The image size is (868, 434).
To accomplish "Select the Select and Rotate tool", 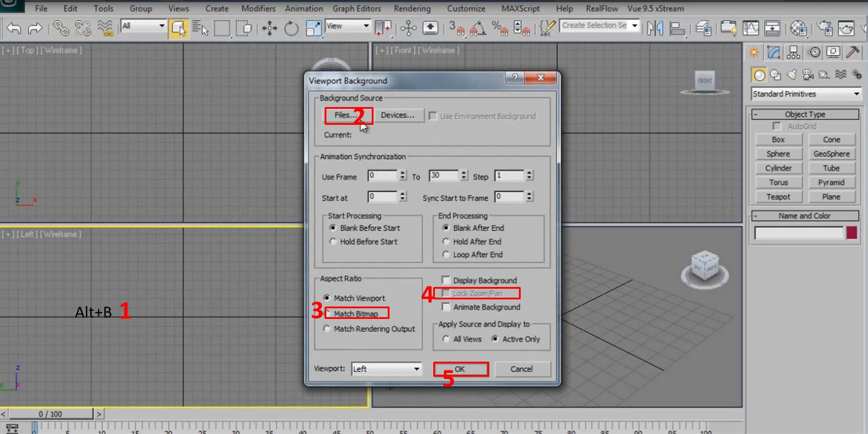I will [291, 29].
